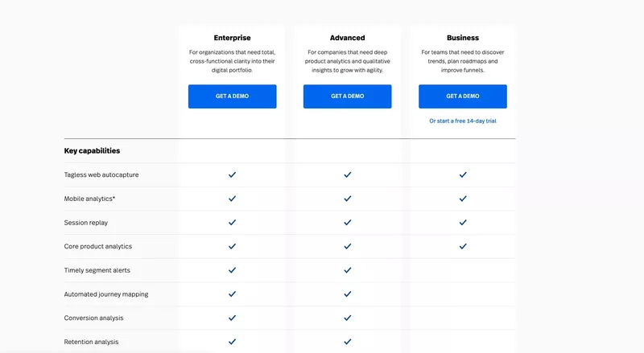Select the Advanced plan heading

click(348, 38)
